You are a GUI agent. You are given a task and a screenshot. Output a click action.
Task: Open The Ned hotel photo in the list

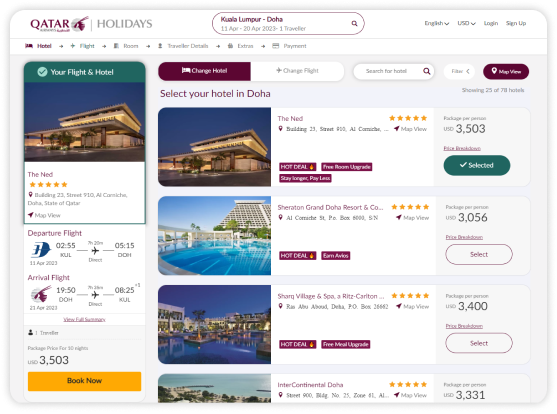[x=215, y=147]
